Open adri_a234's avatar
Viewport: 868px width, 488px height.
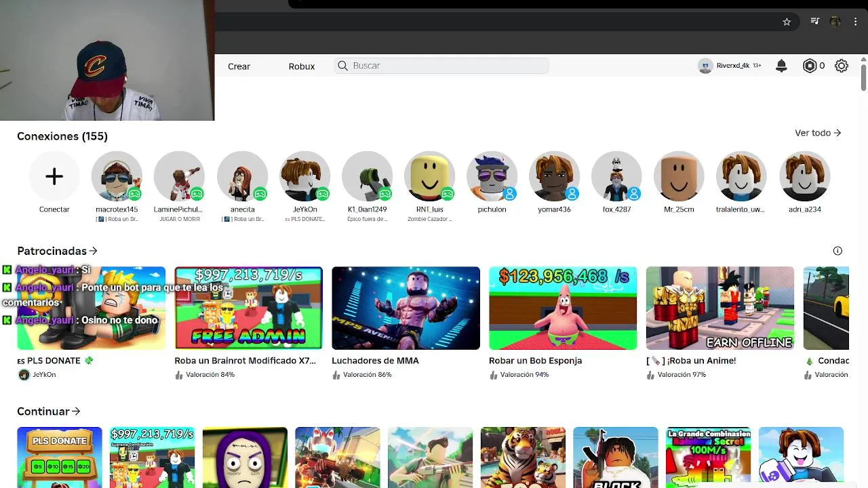click(x=804, y=176)
